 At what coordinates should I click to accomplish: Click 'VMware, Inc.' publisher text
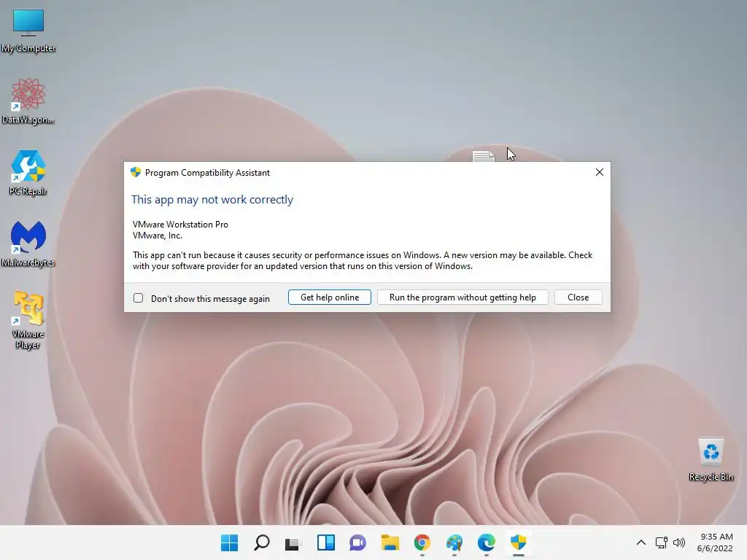158,236
